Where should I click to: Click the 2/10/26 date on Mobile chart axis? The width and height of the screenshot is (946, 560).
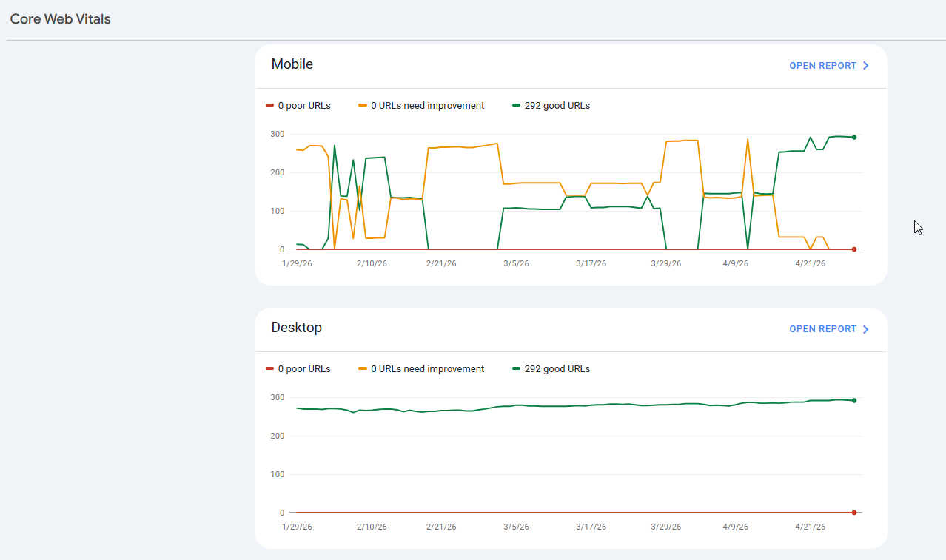click(372, 263)
